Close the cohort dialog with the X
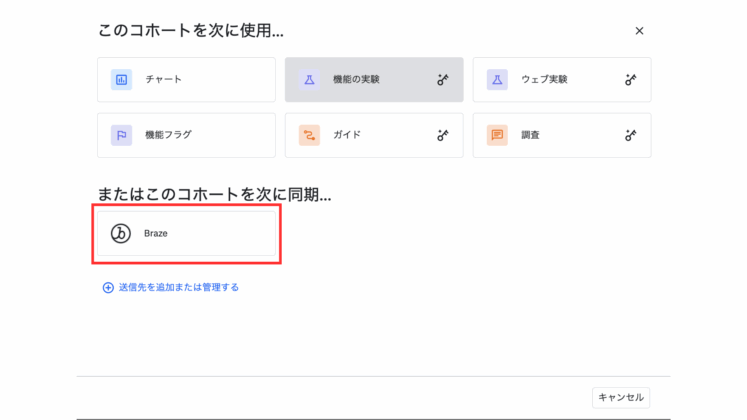 (639, 31)
